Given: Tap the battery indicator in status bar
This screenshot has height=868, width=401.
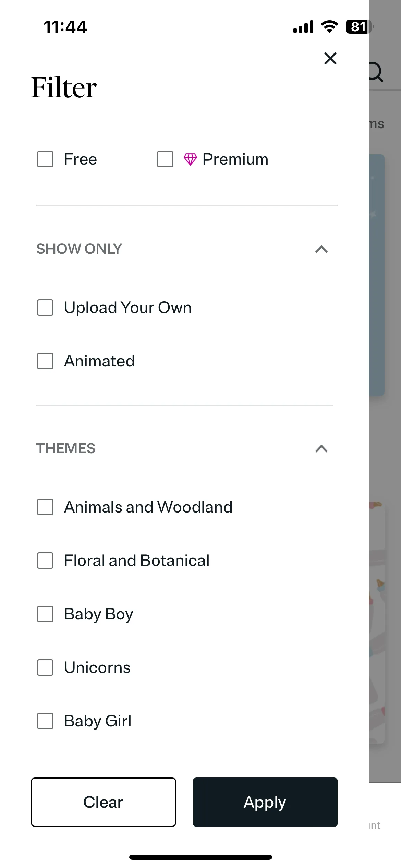Looking at the screenshot, I should pyautogui.click(x=359, y=27).
